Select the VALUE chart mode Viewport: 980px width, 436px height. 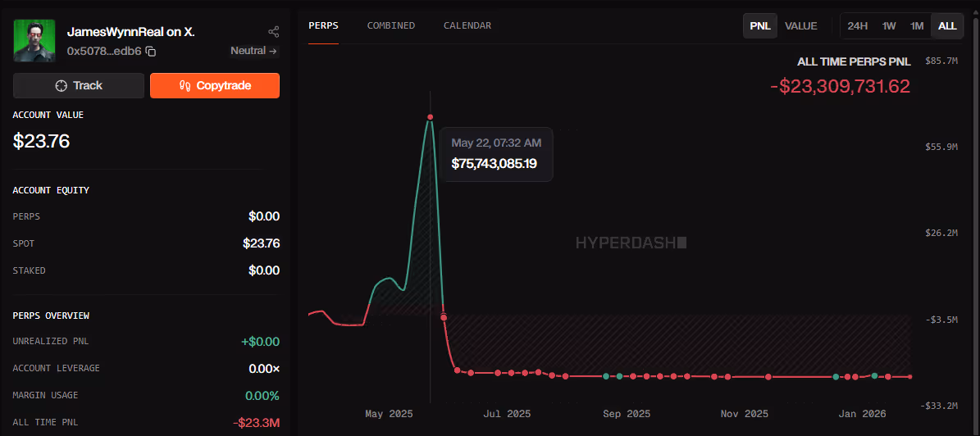[800, 25]
